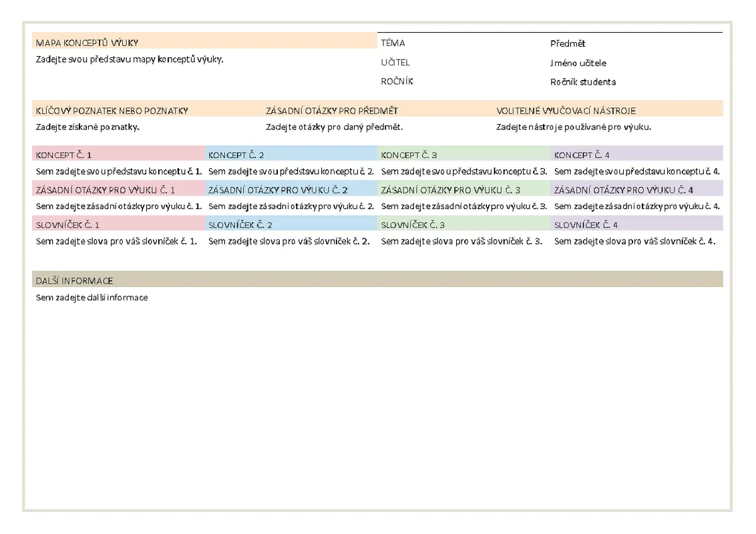This screenshot has height=534, width=756.
Task: Click the 'Předmět' topic placeholder field
Action: 568,44
